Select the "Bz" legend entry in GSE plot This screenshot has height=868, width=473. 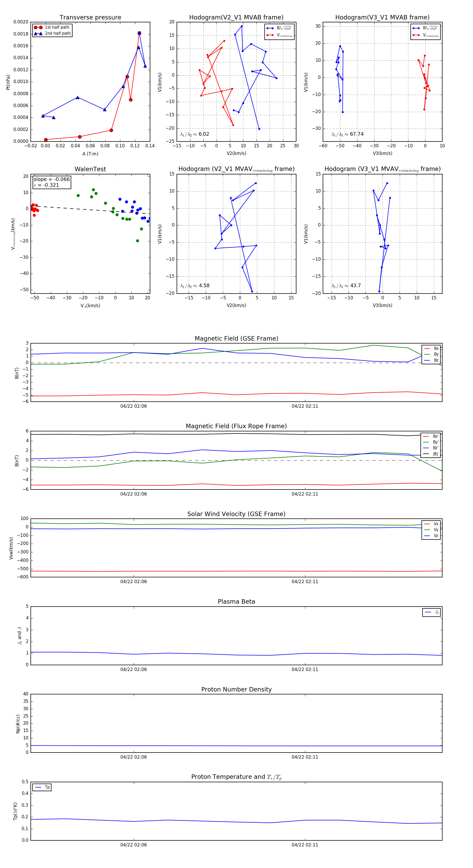pyautogui.click(x=431, y=361)
